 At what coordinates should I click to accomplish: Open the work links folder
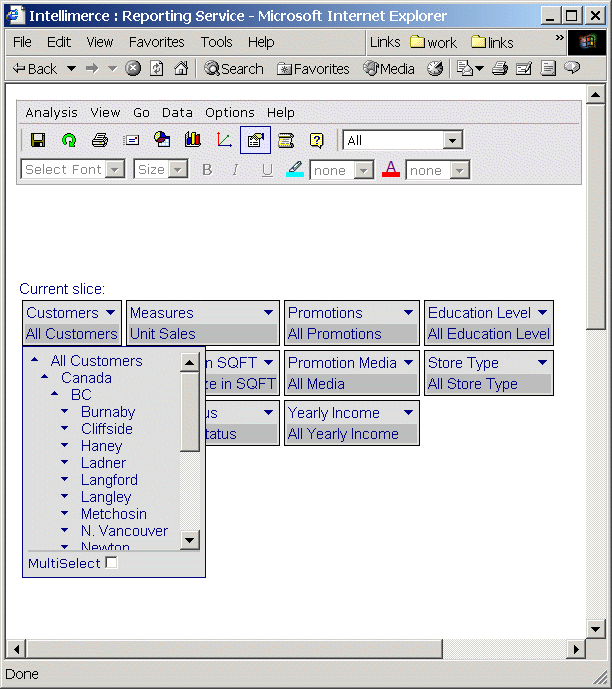point(433,43)
